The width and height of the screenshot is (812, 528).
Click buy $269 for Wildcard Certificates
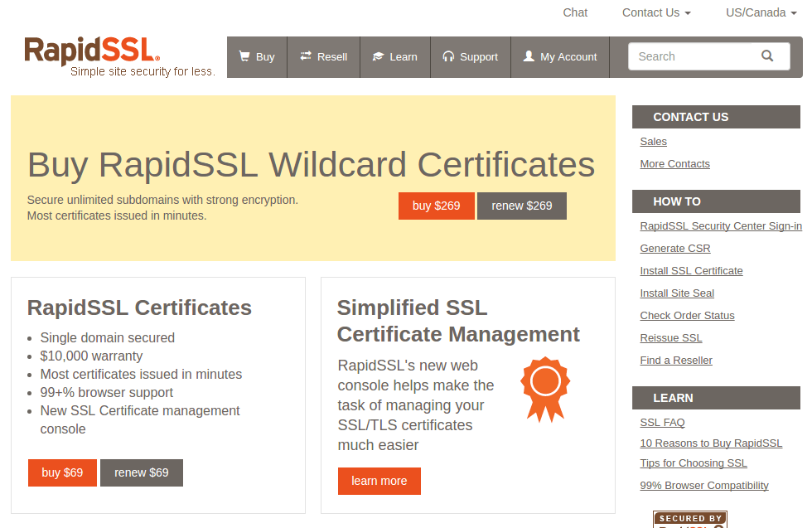click(x=436, y=206)
